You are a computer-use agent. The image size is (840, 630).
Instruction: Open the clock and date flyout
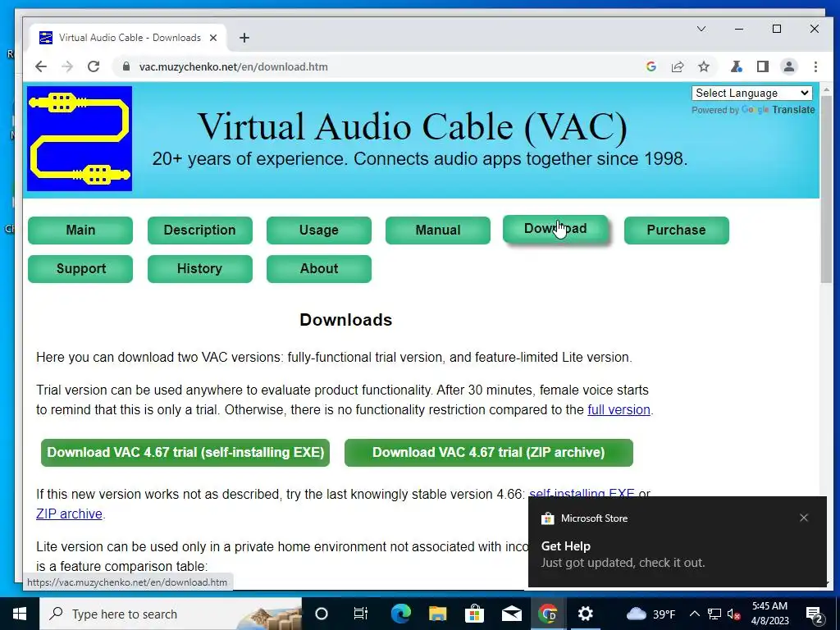(x=770, y=614)
